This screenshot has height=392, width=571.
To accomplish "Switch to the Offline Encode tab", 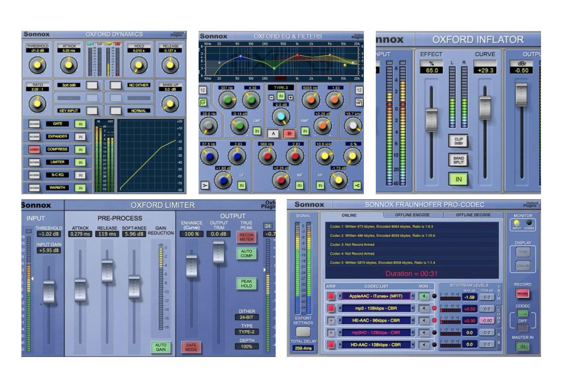I will tap(412, 215).
